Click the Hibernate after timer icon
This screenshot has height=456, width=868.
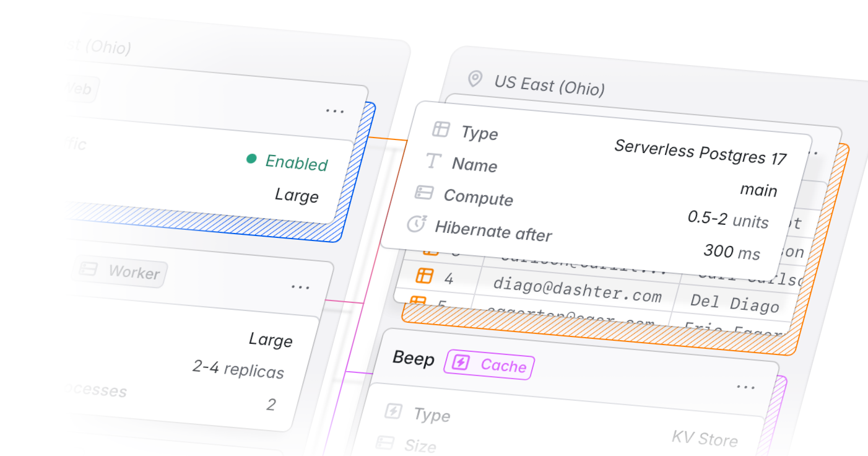click(416, 224)
